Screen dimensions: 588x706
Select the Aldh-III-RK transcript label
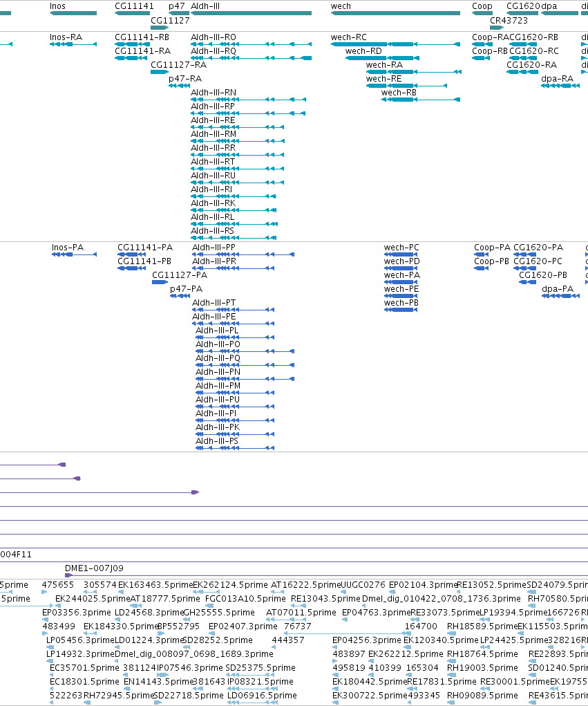(x=213, y=203)
